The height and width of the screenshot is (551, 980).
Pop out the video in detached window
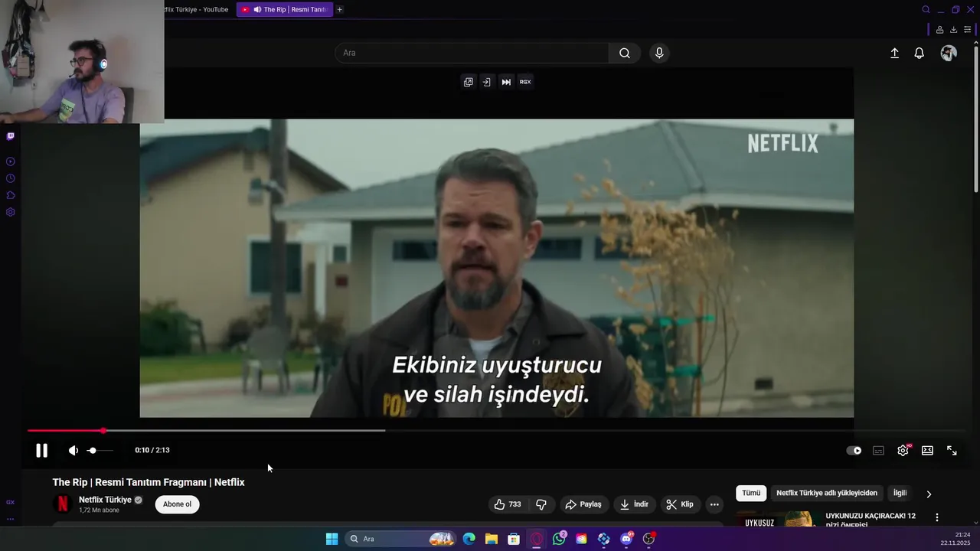(468, 82)
